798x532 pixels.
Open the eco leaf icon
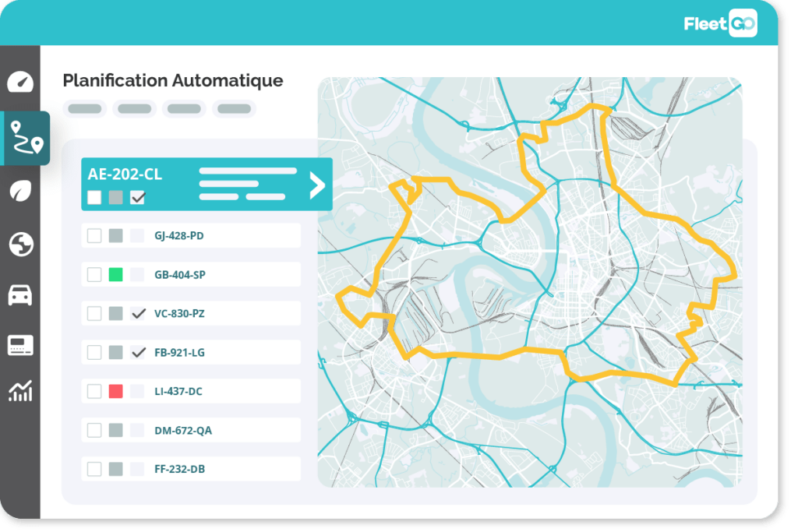click(x=20, y=191)
